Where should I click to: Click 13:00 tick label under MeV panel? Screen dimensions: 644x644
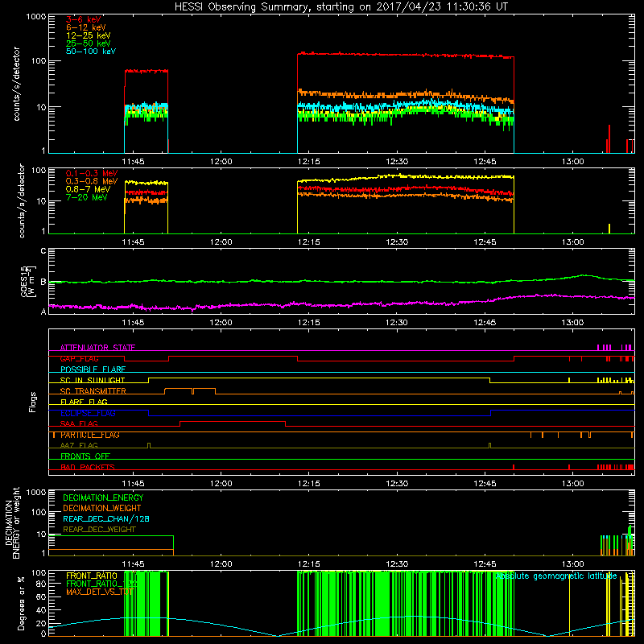[572, 242]
